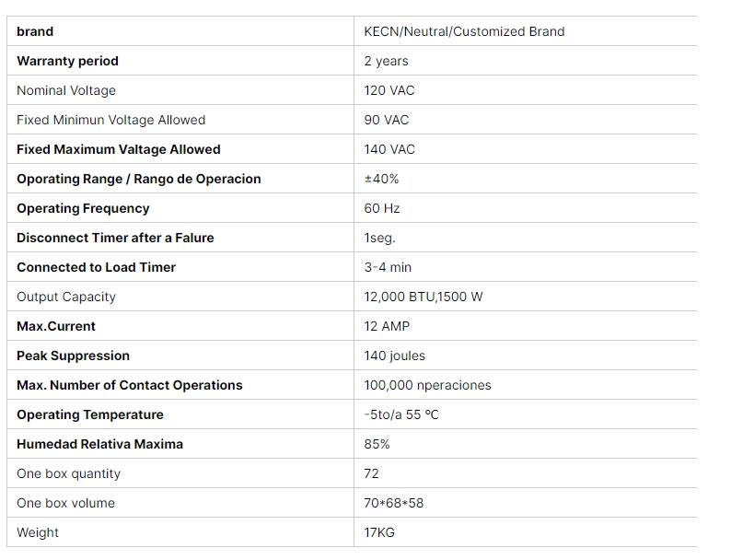Select the '2 years' warranty value
Image resolution: width=731 pixels, height=560 pixels.
(x=386, y=61)
